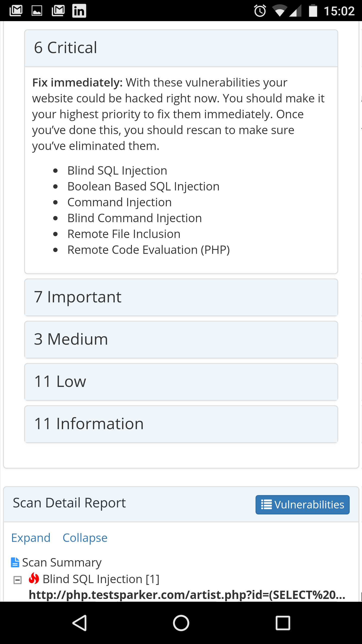Screen dimensions: 362x644
Task: Click the Collapse link
Action: (84, 538)
